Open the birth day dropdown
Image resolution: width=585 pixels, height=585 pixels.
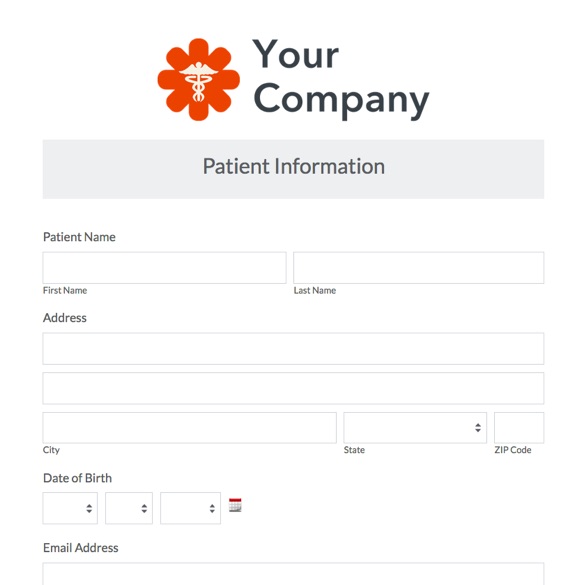(x=129, y=508)
